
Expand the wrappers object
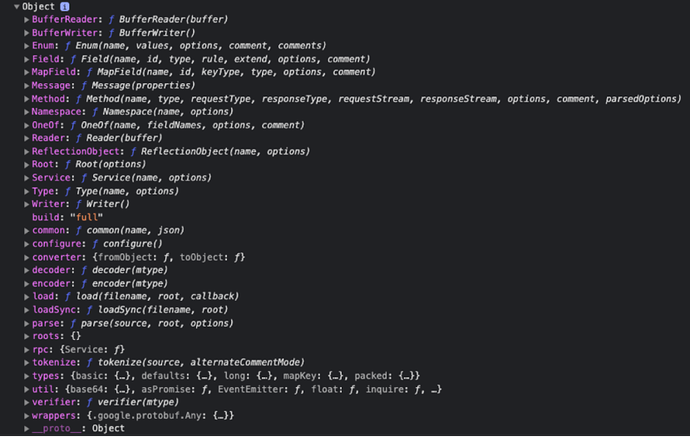pyautogui.click(x=26, y=416)
